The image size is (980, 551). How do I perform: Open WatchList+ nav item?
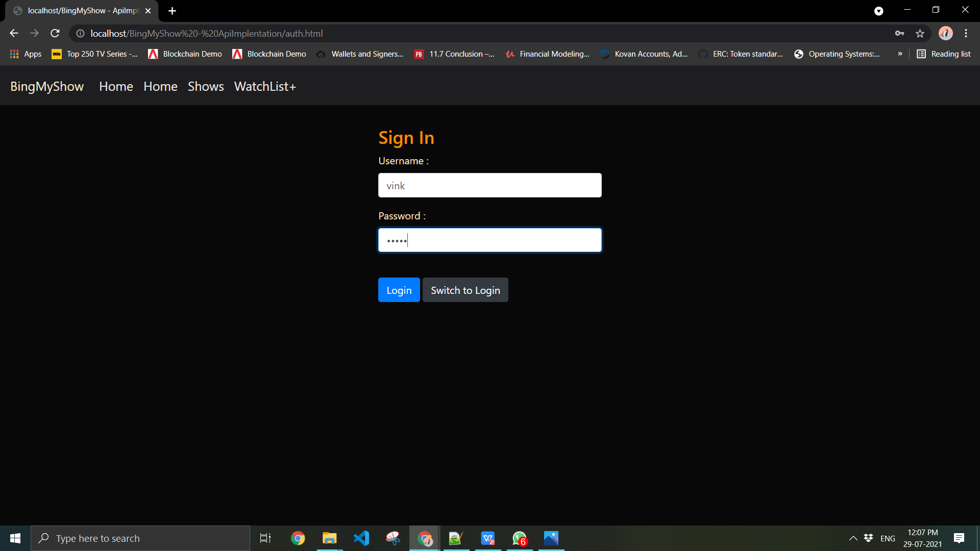265,87
